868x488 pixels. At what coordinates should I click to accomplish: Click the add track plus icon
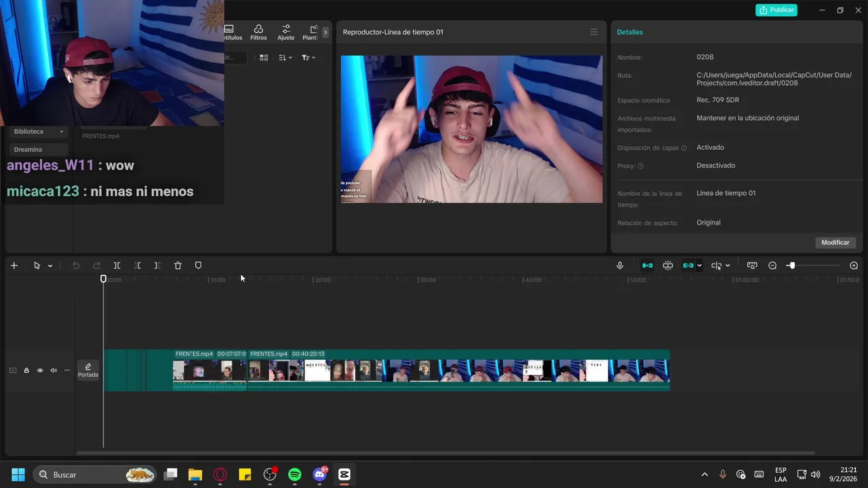[x=14, y=266]
